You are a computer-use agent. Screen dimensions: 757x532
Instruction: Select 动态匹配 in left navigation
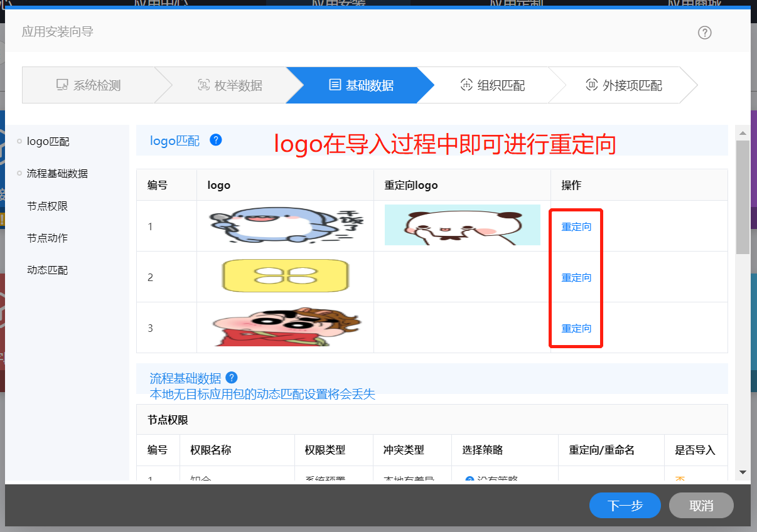(x=47, y=270)
